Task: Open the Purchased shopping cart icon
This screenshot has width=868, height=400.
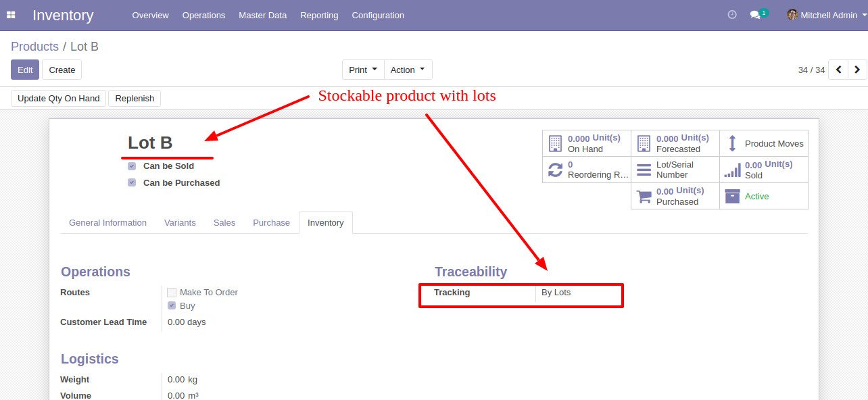Action: (644, 197)
